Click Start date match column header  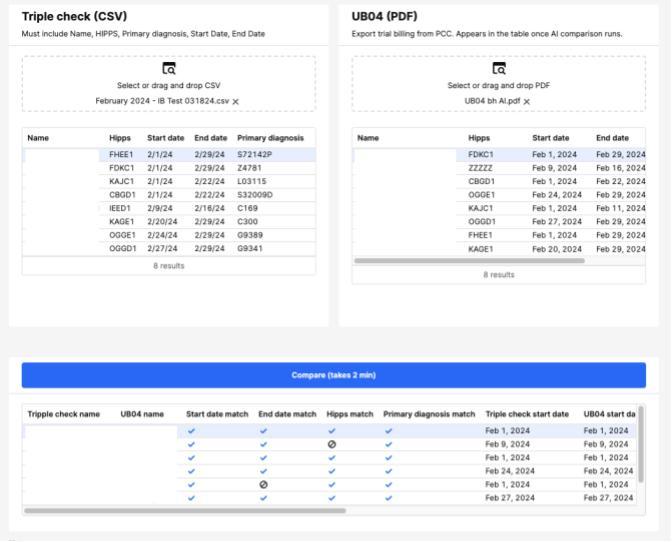pos(217,414)
